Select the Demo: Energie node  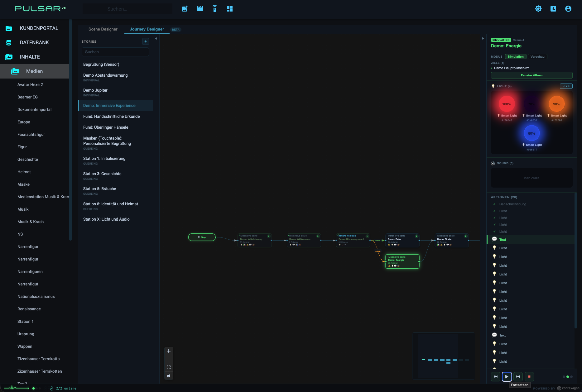pyautogui.click(x=402, y=261)
